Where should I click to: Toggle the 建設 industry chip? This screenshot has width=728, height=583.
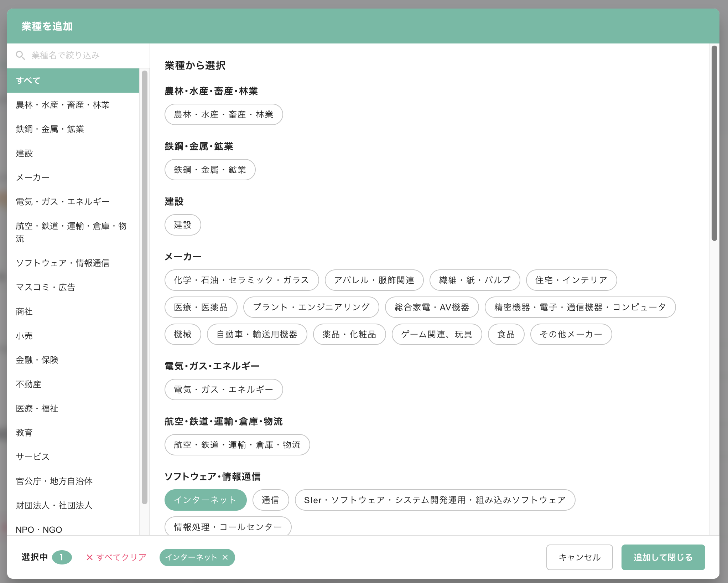point(183,225)
